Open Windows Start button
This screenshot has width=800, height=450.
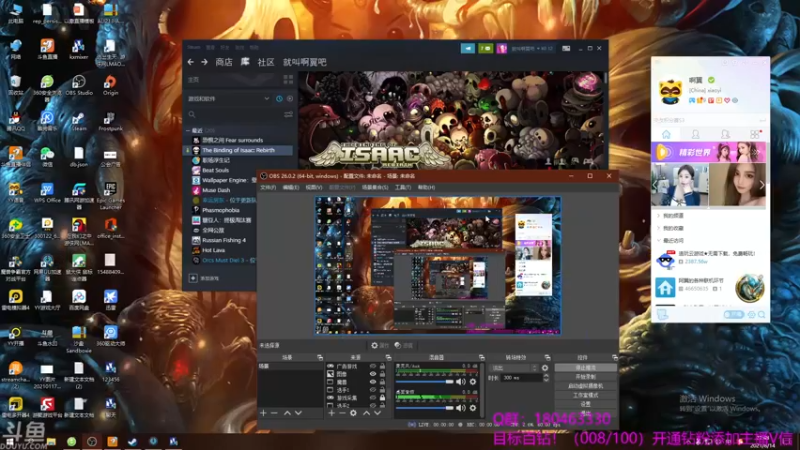point(9,442)
